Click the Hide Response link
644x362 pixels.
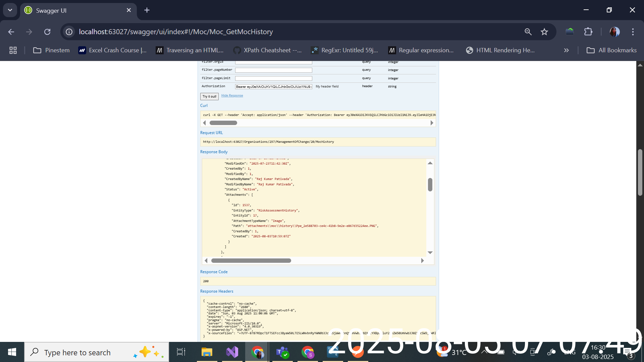(x=232, y=96)
